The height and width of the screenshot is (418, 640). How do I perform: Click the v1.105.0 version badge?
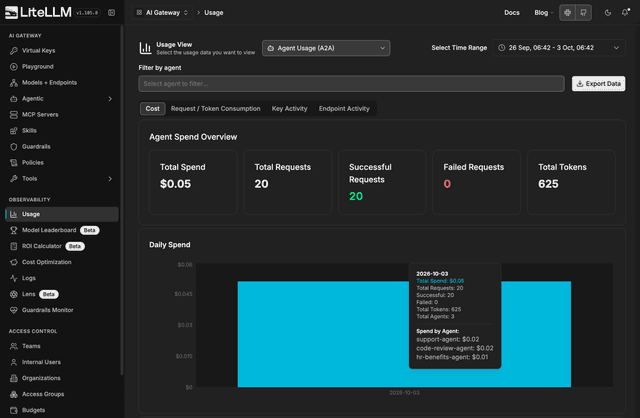pyautogui.click(x=87, y=13)
